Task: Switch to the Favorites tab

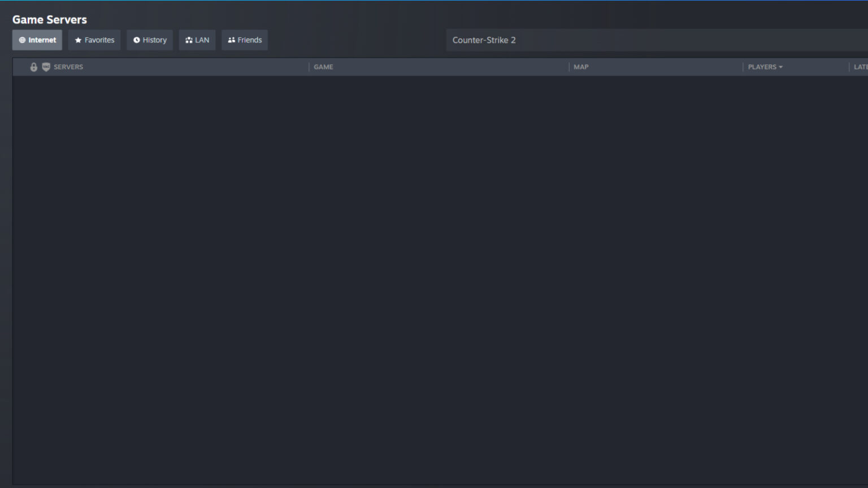Action: point(94,40)
